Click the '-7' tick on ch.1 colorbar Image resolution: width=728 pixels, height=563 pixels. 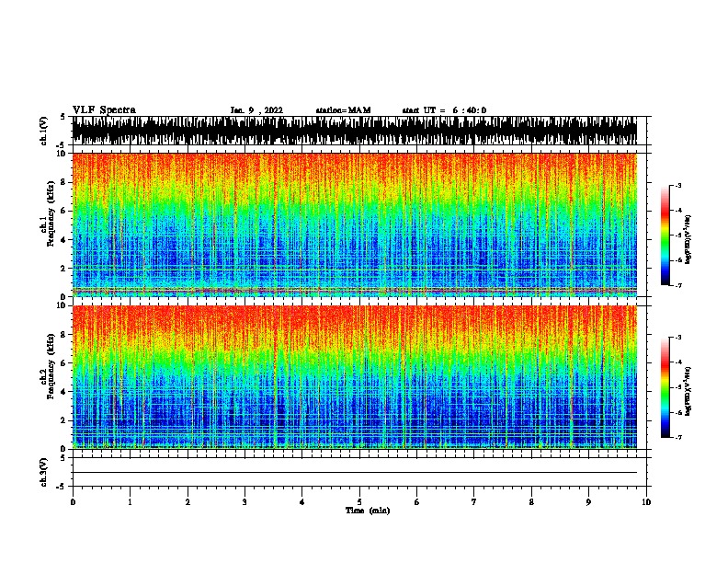pyautogui.click(x=678, y=285)
